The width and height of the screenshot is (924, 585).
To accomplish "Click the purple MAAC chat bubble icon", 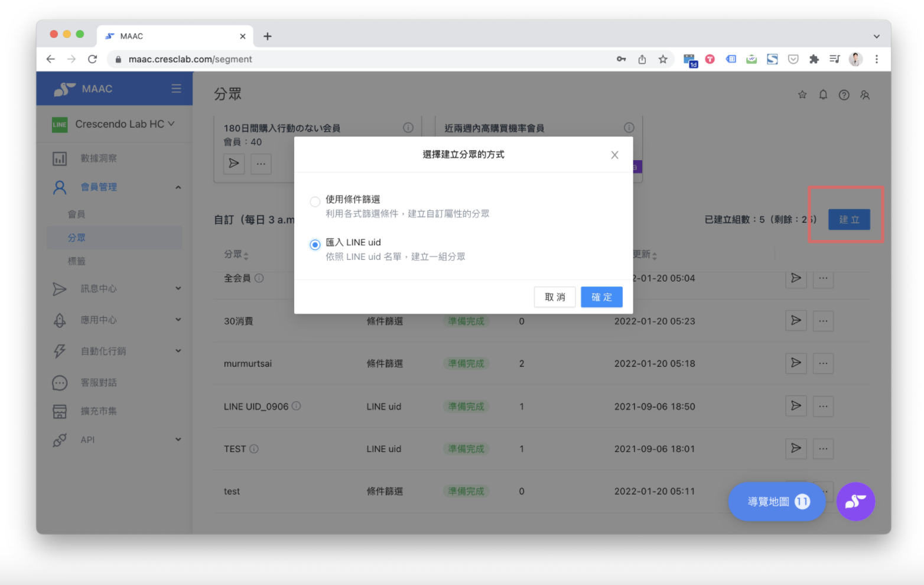I will pyautogui.click(x=855, y=502).
